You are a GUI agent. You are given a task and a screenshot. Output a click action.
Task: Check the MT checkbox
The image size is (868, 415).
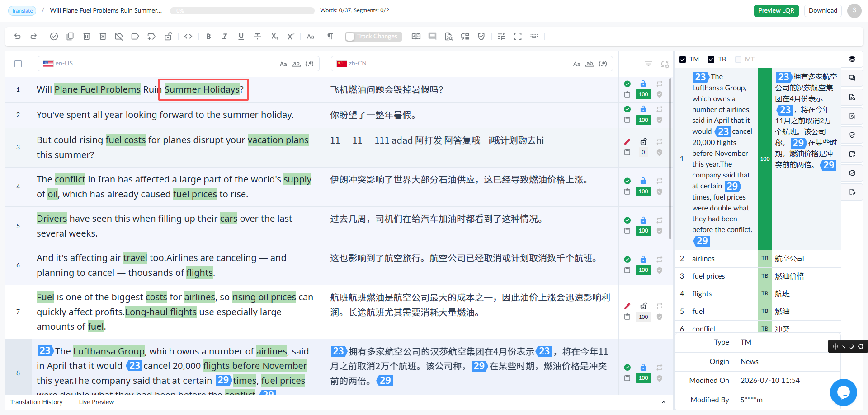(x=738, y=60)
